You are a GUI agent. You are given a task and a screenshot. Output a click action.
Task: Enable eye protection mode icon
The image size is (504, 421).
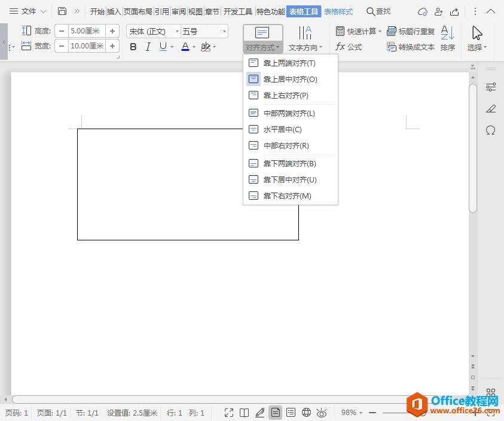pos(322,412)
